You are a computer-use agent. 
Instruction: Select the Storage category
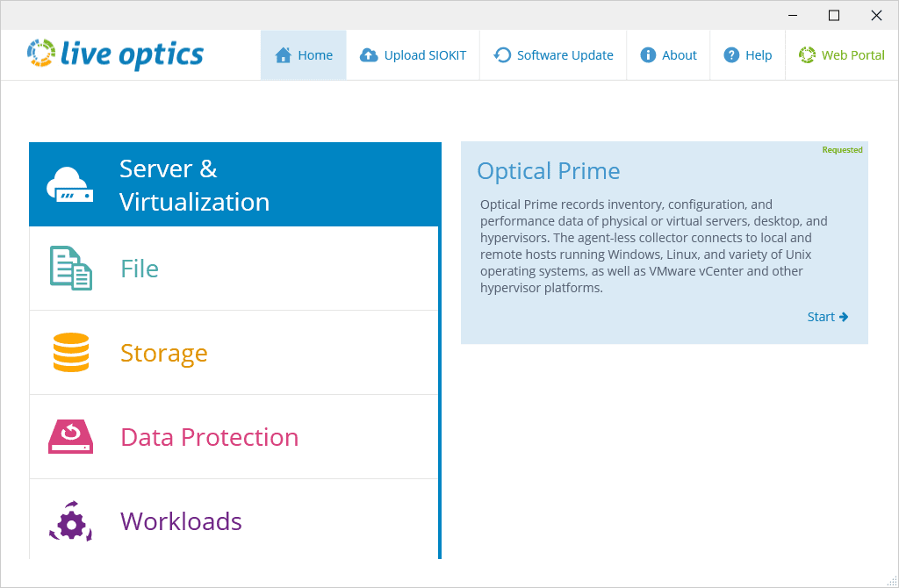(x=164, y=353)
